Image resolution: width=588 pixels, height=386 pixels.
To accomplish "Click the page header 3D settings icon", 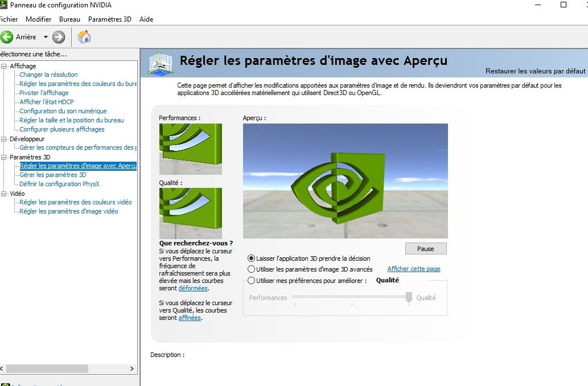I will point(160,63).
